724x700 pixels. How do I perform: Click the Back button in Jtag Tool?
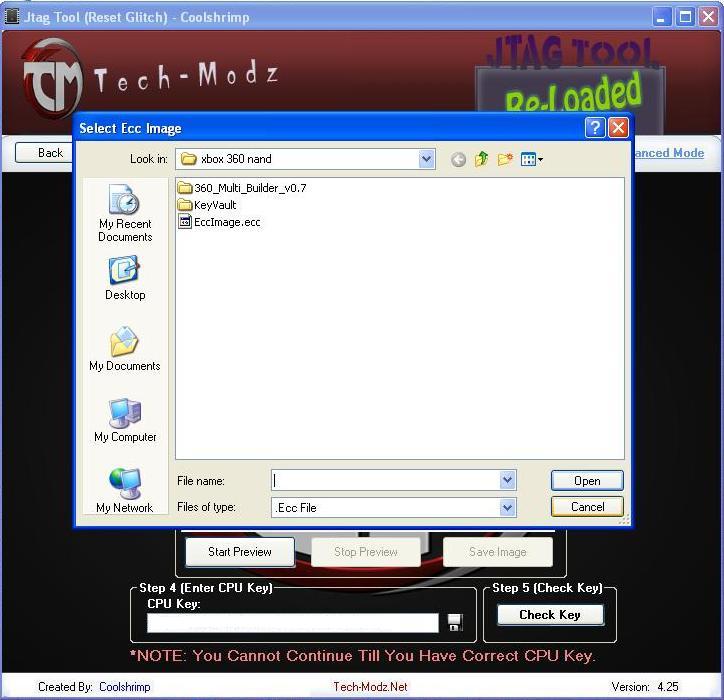click(x=45, y=153)
